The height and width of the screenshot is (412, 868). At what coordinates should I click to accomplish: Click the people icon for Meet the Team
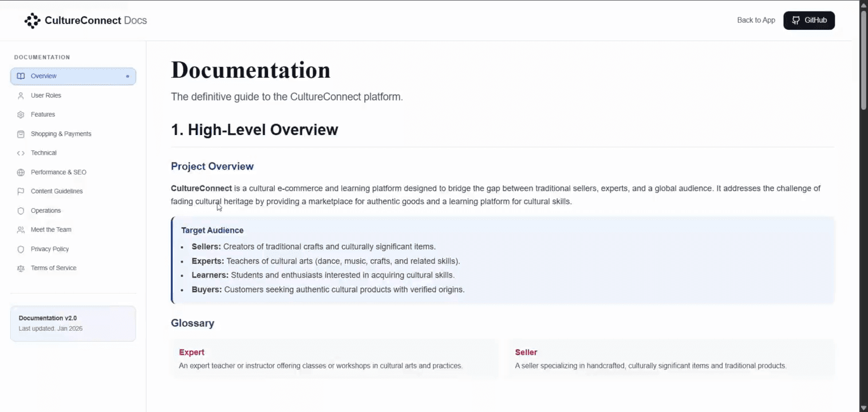click(x=21, y=229)
